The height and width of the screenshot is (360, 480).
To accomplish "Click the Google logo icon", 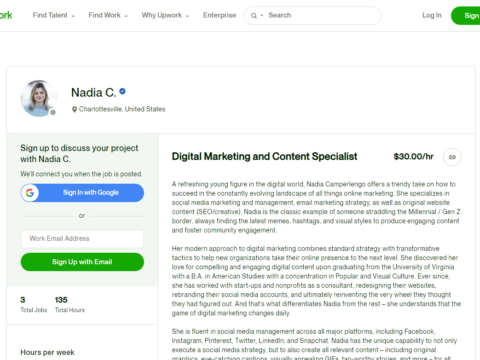I will [30, 193].
